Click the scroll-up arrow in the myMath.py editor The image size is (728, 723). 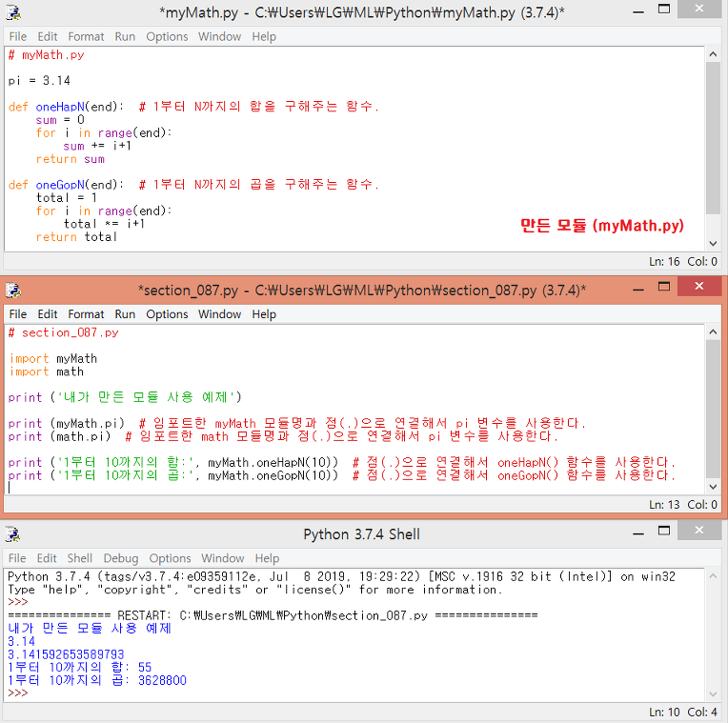coord(713,54)
